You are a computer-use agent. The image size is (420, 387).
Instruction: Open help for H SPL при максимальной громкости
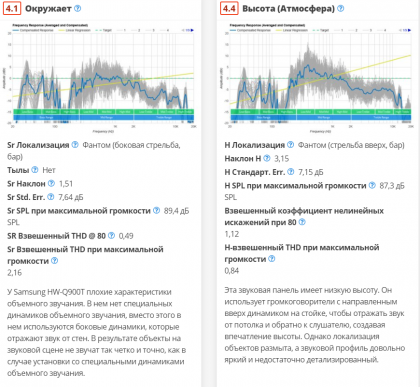click(x=372, y=185)
